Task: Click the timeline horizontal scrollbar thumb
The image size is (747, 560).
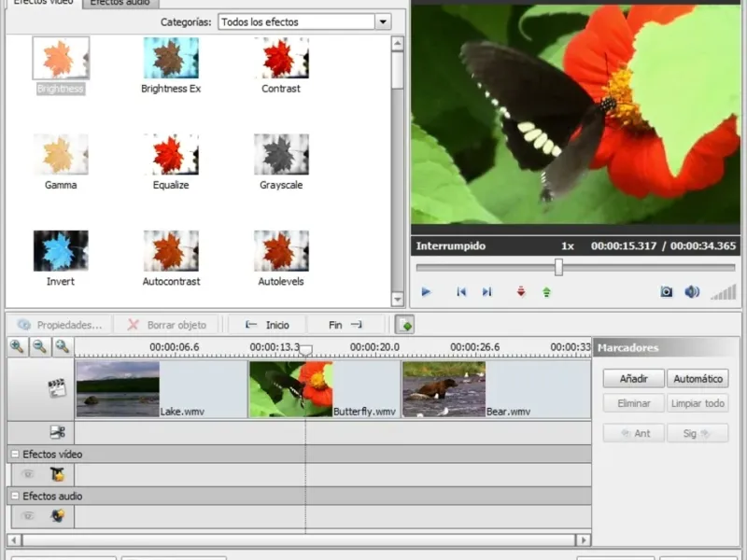Action: [299, 540]
